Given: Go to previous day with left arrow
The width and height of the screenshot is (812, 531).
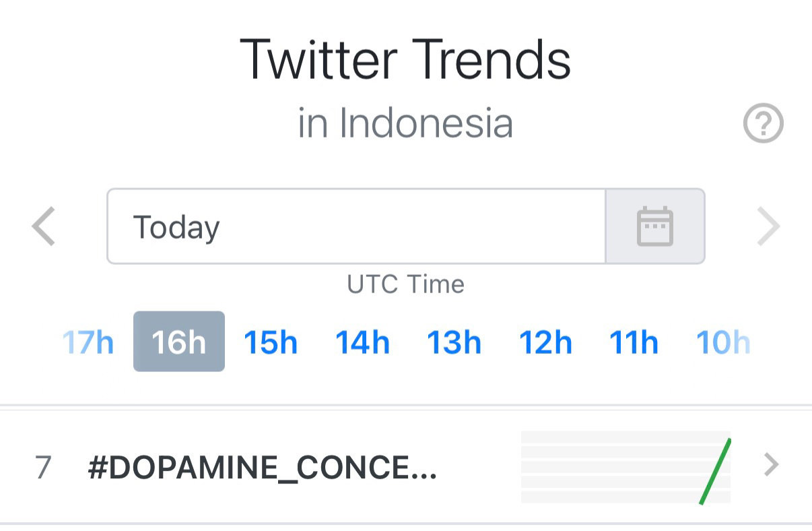Looking at the screenshot, I should [x=44, y=226].
